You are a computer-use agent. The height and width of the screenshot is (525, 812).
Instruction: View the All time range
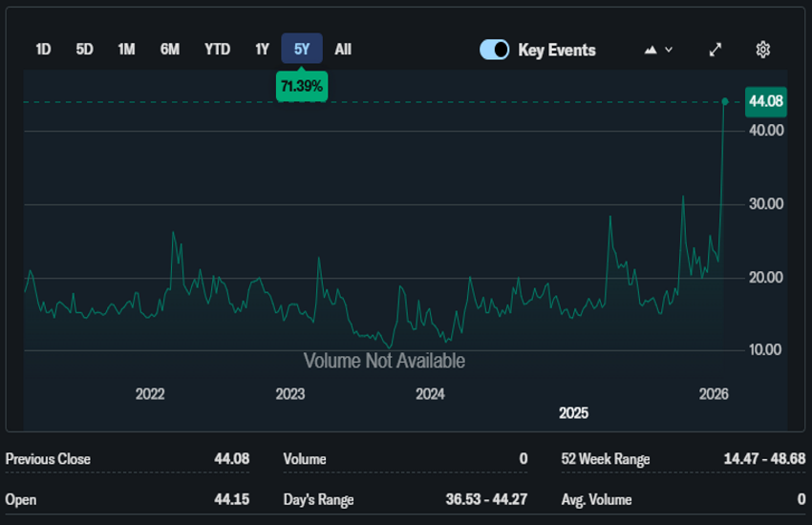click(x=343, y=50)
